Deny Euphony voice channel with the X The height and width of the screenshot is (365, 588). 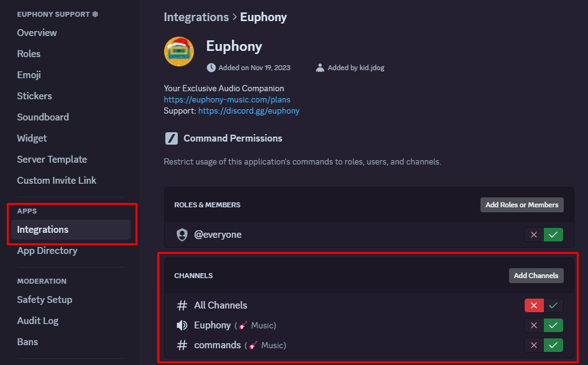click(534, 325)
